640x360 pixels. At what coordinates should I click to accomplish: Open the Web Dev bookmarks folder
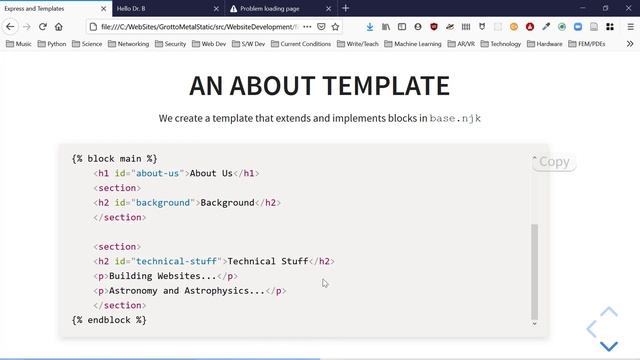coord(209,44)
